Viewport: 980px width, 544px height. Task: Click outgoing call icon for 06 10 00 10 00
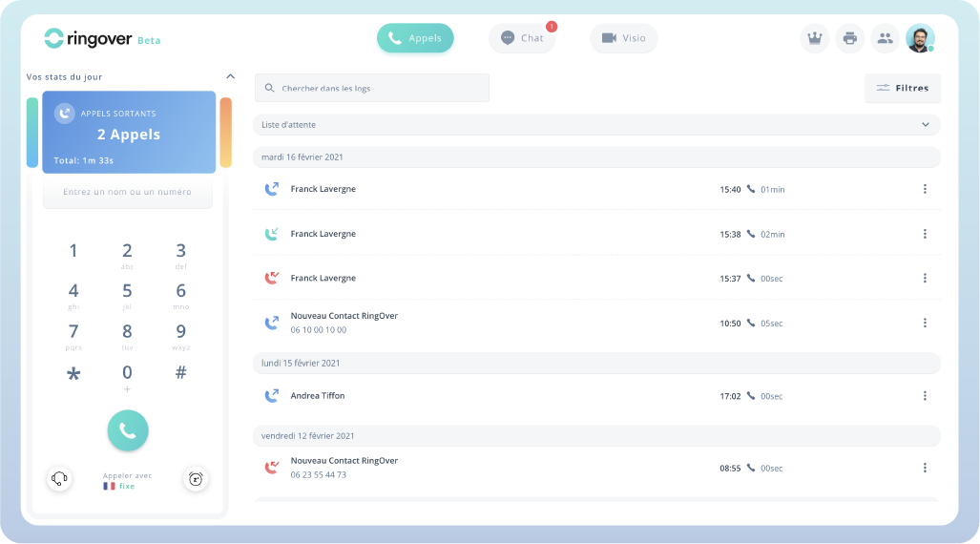coord(272,324)
